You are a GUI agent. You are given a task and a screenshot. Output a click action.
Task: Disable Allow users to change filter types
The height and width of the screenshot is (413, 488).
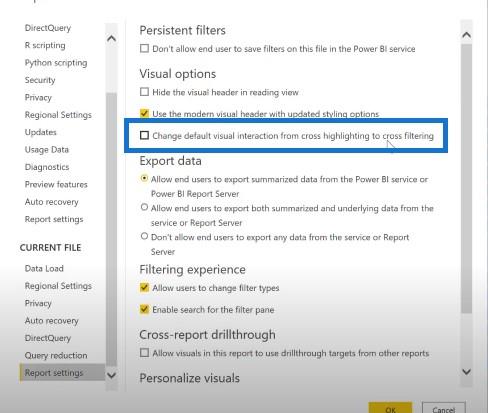[x=144, y=287]
